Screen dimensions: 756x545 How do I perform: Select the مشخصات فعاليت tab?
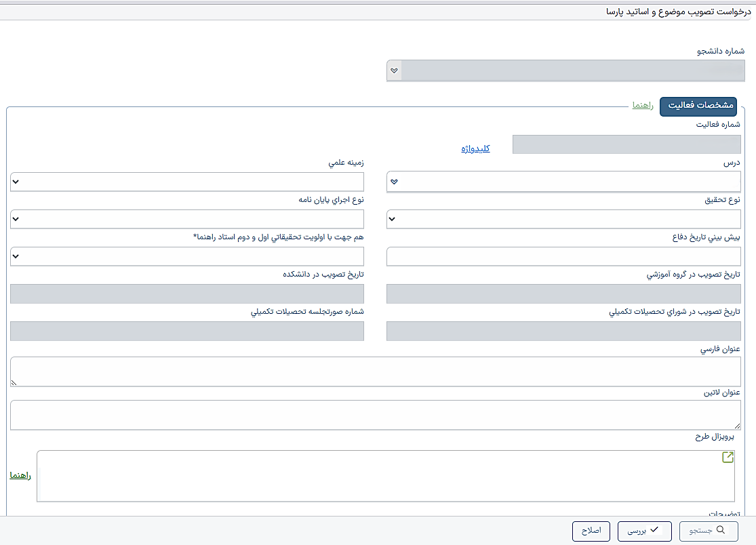click(698, 106)
